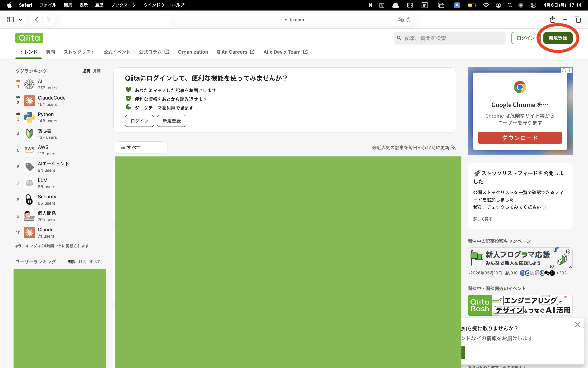Image resolution: width=588 pixels, height=368 pixels.
Task: Open the 初心者 tag beginner mark icon
Action: pos(29,134)
